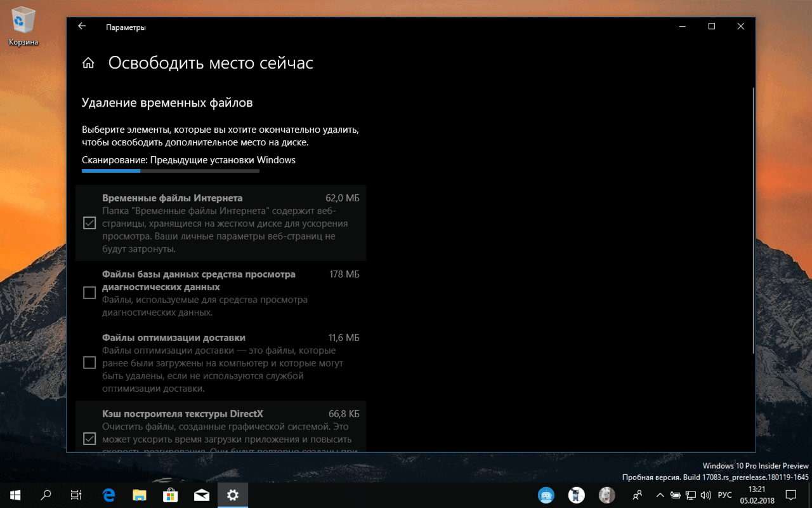
Task: Click the РУС language indicator
Action: 724,495
